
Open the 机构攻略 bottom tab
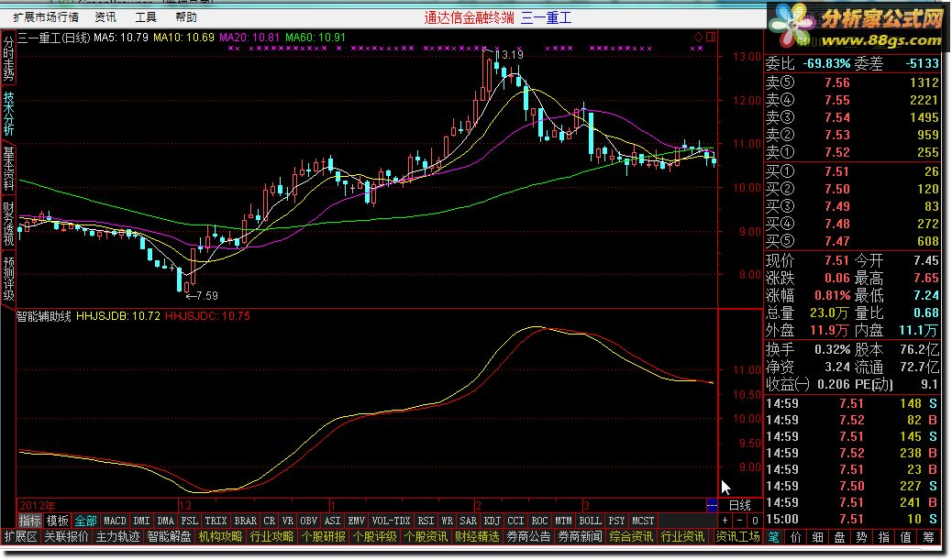click(x=220, y=537)
